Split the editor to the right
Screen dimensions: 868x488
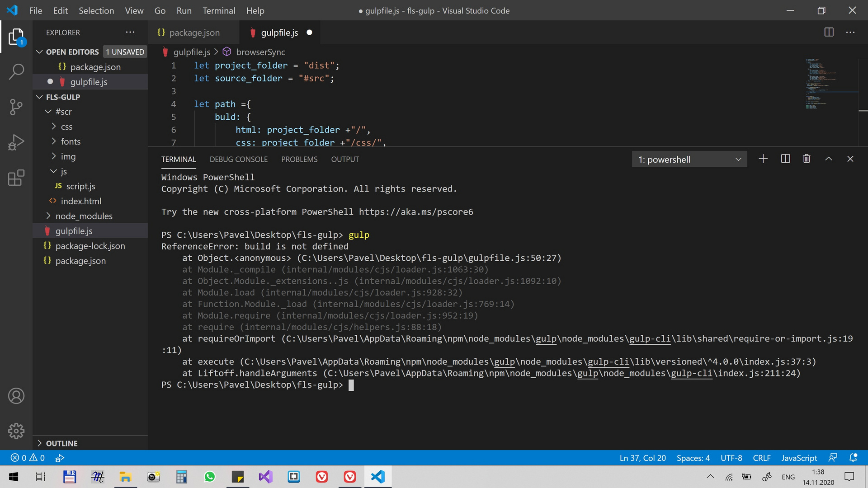(829, 33)
